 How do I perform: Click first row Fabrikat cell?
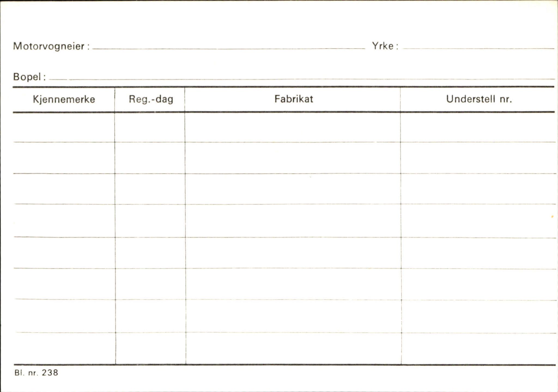coord(293,127)
